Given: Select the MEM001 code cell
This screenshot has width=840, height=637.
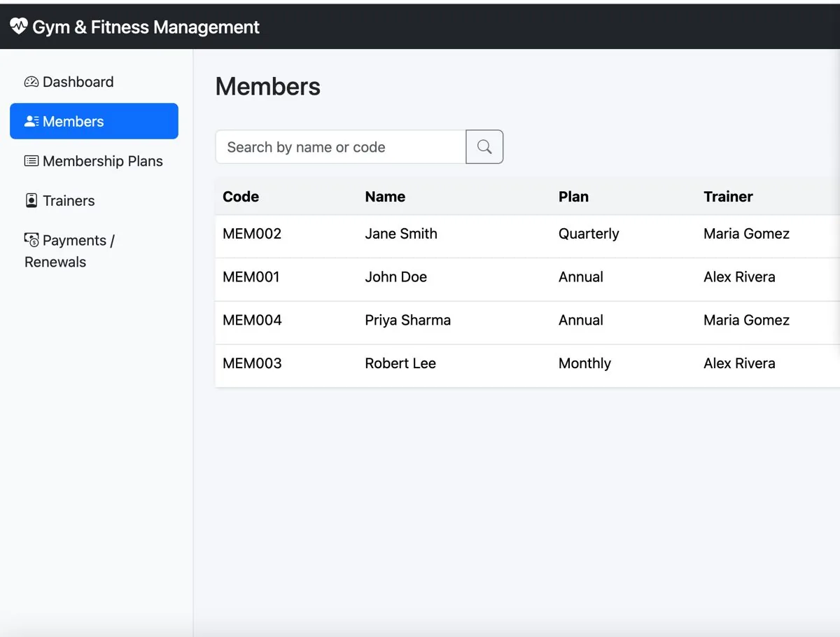Looking at the screenshot, I should [251, 277].
